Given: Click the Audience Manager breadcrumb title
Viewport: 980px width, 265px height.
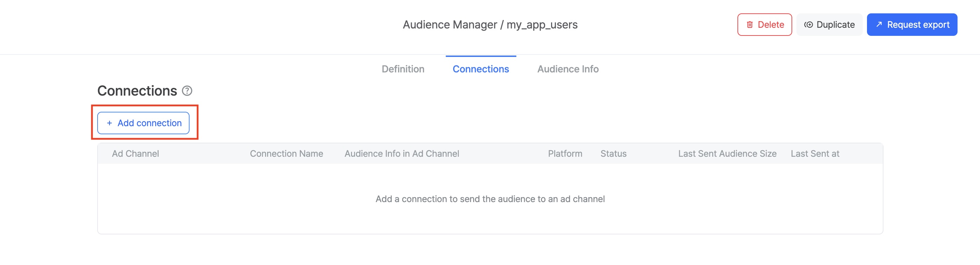Looking at the screenshot, I should (x=450, y=25).
